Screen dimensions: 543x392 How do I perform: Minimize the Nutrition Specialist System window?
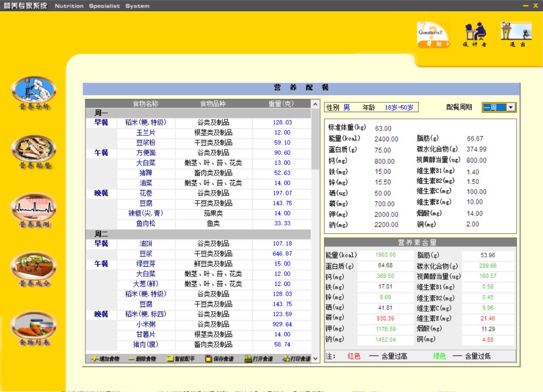point(526,6)
